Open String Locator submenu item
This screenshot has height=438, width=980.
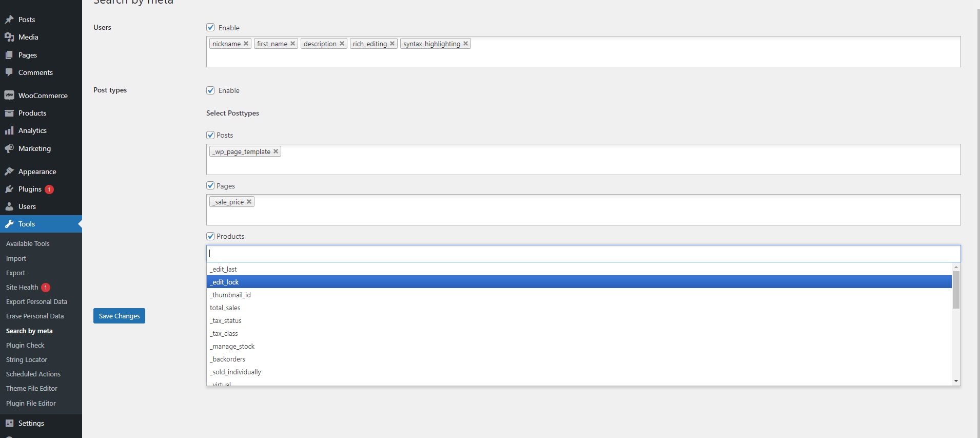point(27,360)
